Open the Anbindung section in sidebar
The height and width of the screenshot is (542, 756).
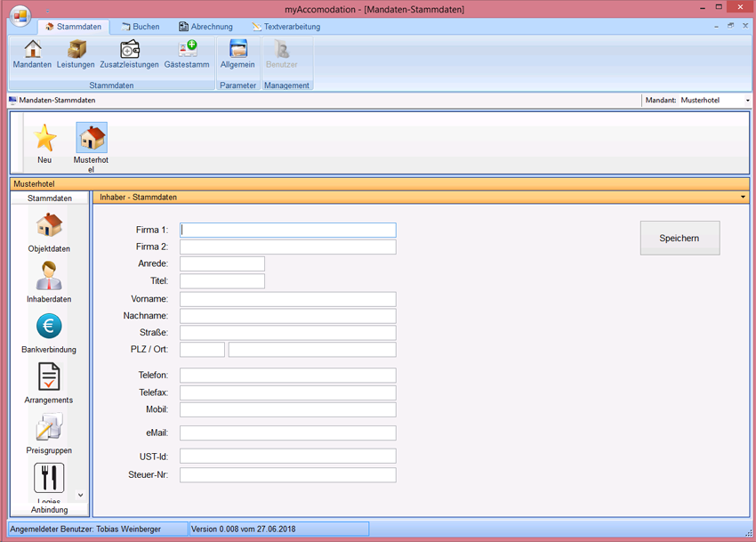[49, 510]
